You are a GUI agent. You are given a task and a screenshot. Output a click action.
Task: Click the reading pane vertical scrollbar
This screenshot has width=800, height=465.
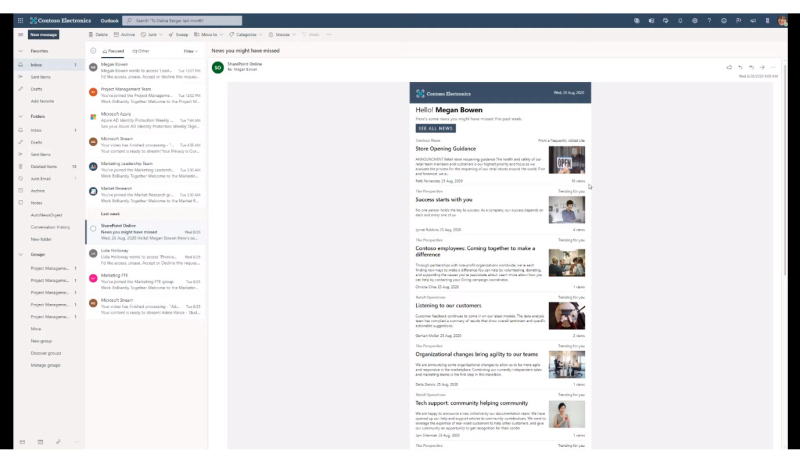[x=785, y=170]
